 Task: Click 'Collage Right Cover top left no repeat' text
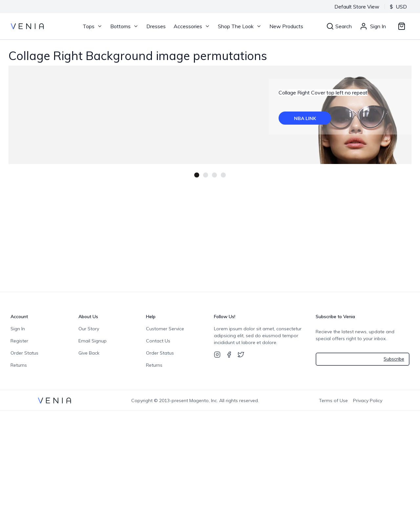coord(323,92)
